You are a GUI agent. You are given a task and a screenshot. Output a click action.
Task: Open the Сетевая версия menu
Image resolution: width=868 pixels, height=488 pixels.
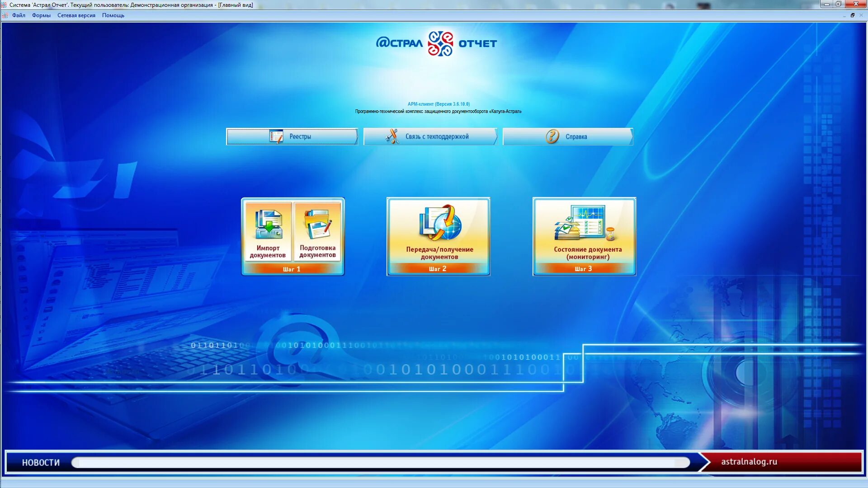point(76,15)
